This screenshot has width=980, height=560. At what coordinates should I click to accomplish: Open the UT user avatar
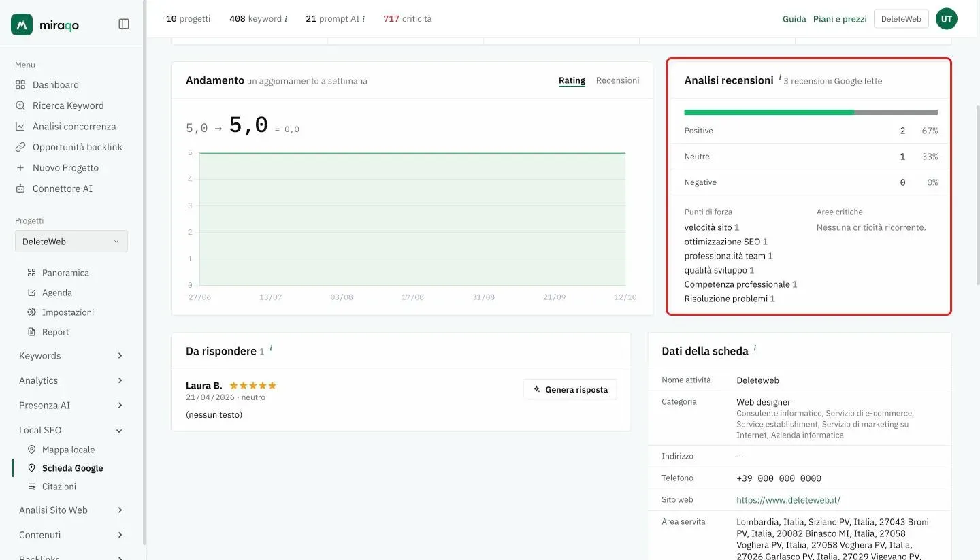[x=947, y=19]
